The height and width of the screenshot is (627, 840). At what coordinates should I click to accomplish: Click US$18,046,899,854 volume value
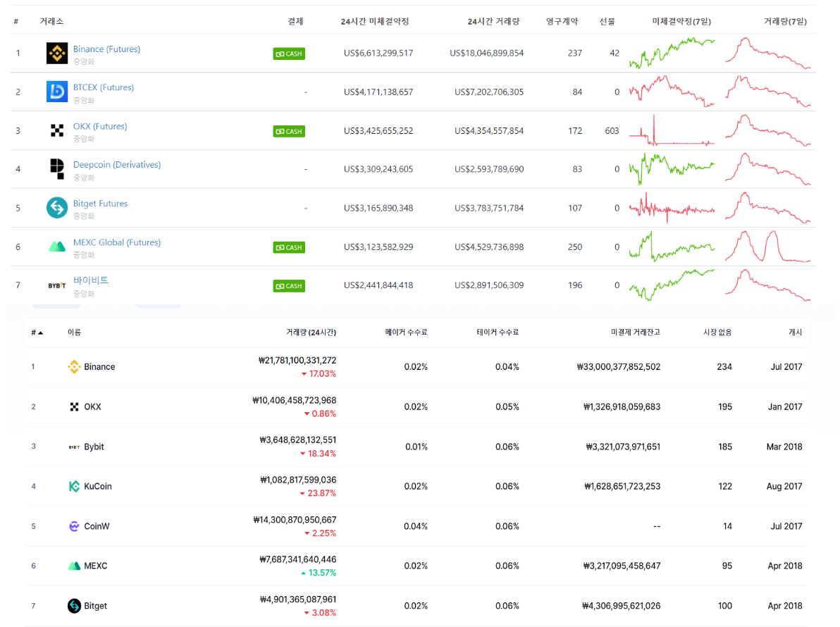(486, 53)
